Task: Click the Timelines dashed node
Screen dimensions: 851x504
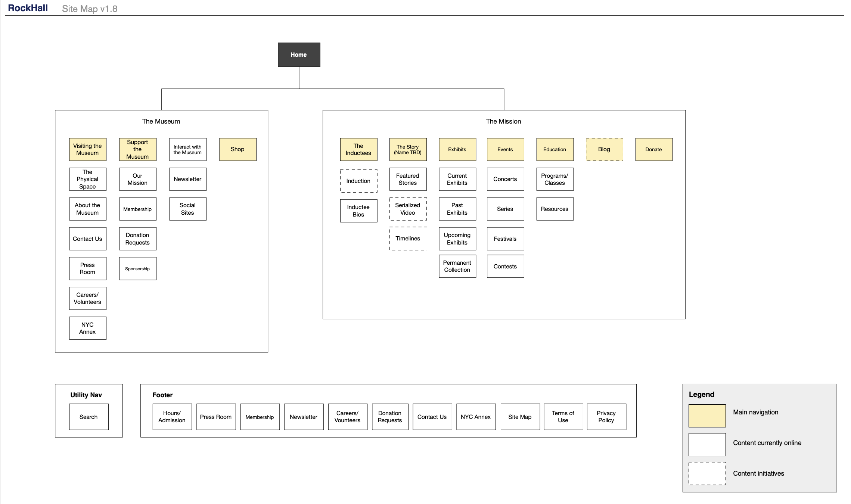Action: (x=408, y=238)
